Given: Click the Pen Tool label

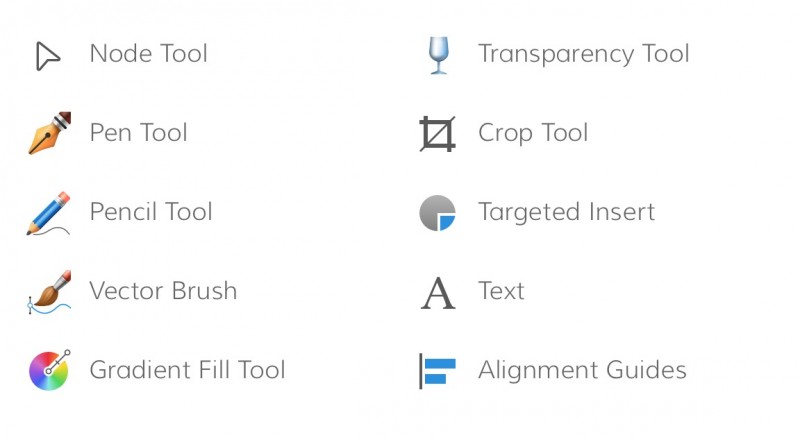Looking at the screenshot, I should [139, 133].
